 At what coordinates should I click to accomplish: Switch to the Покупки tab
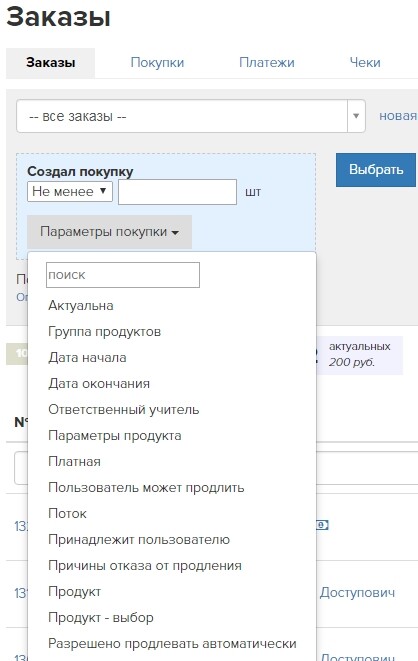point(157,62)
